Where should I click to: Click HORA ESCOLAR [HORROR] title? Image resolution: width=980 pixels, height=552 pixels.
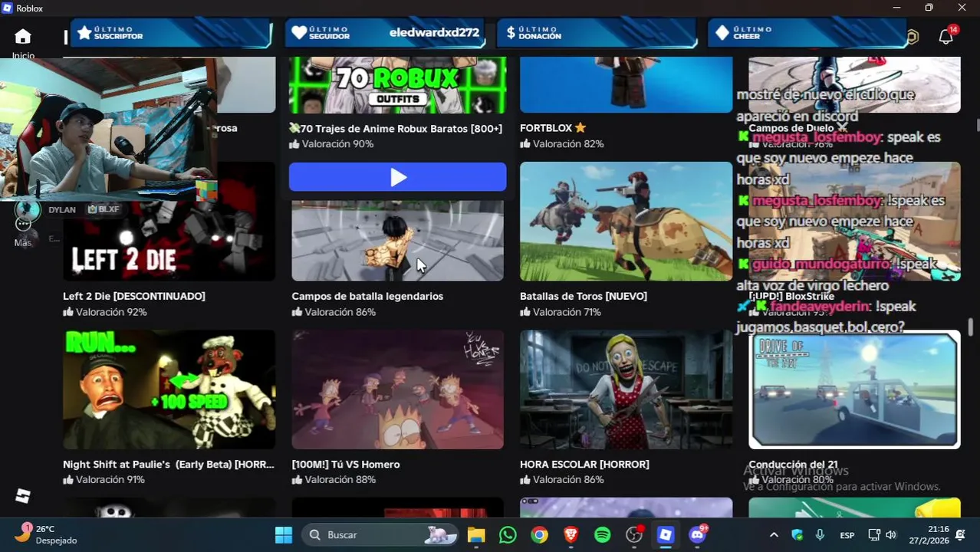[584, 464]
